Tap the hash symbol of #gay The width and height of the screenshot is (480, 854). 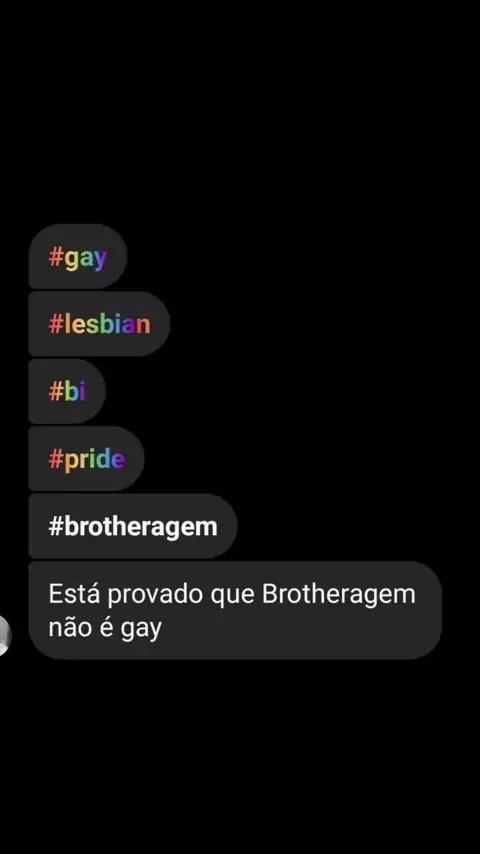point(56,257)
